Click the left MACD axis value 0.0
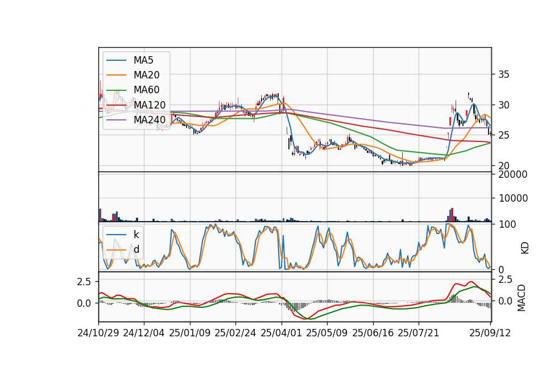This screenshot has height=392, width=546. 84,303
